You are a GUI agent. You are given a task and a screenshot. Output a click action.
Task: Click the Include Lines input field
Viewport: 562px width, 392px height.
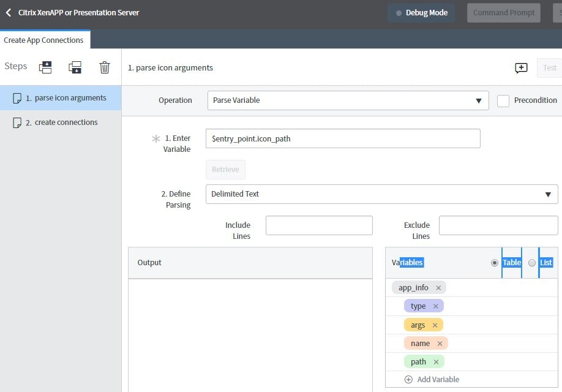[319, 225]
